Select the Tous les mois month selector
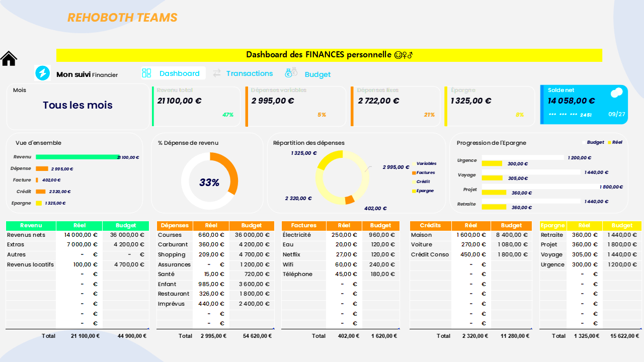 (x=78, y=106)
